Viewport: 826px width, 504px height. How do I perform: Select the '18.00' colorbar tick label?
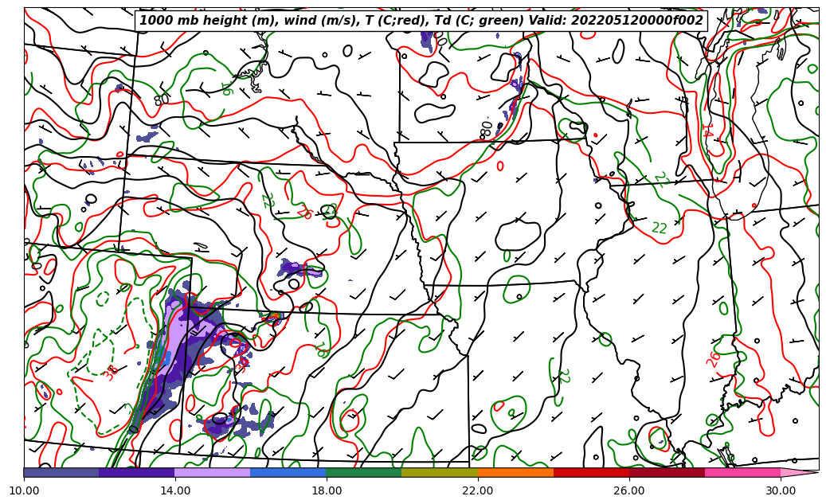click(327, 490)
